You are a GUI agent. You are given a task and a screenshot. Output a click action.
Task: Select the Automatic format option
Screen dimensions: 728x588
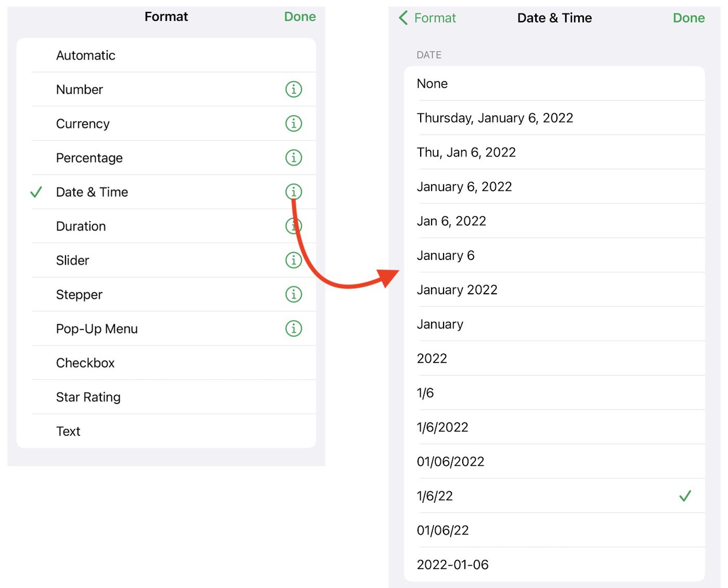tap(86, 56)
